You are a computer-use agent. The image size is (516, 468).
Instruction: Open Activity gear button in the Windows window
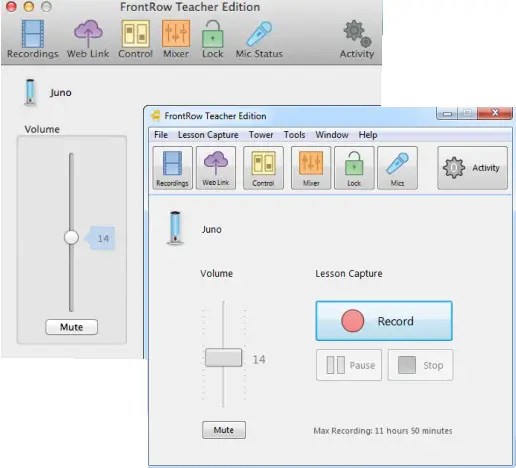(472, 168)
